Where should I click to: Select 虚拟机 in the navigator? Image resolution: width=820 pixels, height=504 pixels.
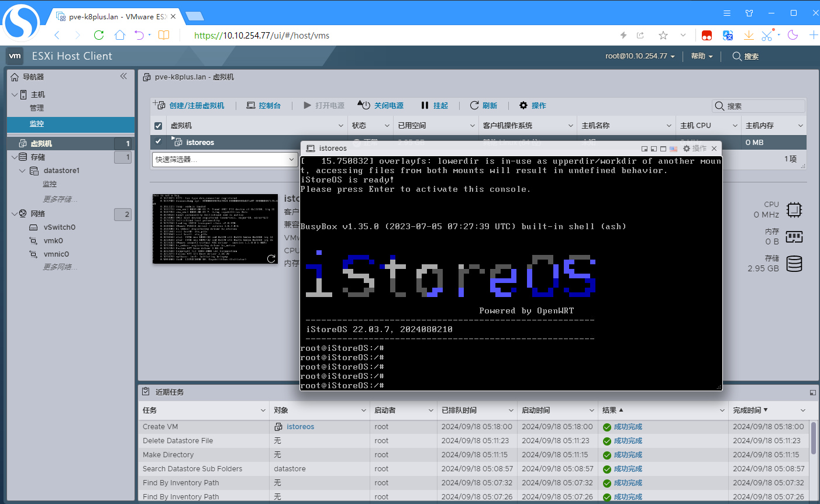[x=41, y=143]
